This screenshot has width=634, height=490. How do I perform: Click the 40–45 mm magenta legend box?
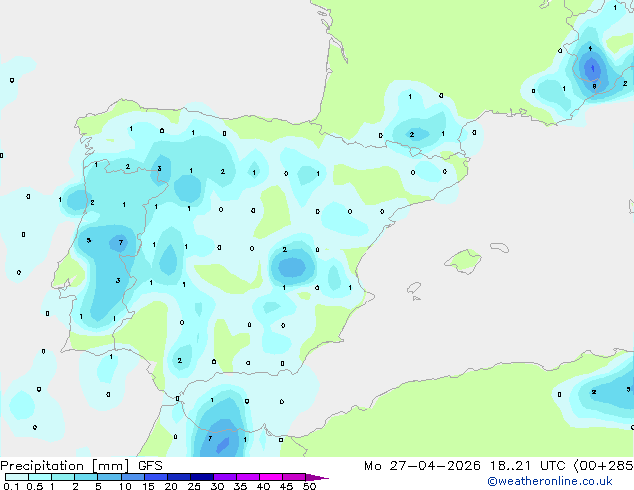pyautogui.click(x=271, y=477)
